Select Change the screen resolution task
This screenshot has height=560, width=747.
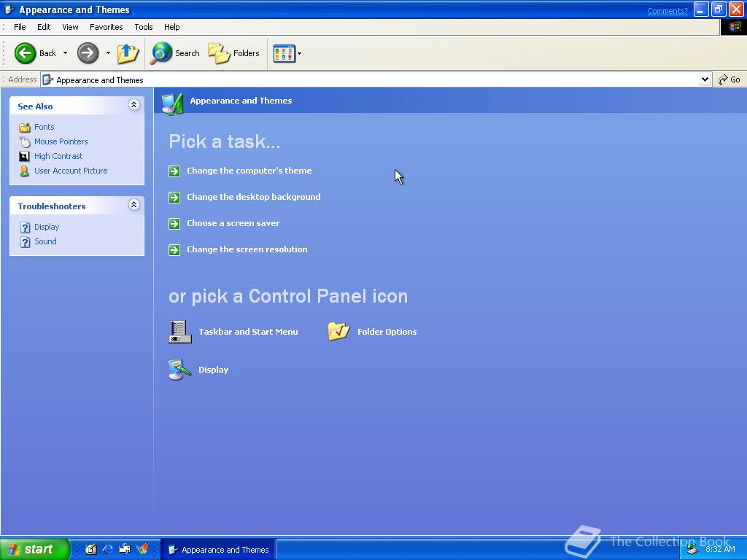[247, 249]
